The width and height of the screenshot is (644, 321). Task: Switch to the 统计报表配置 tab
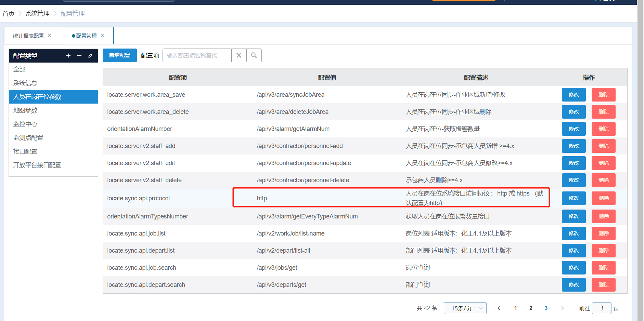pos(29,36)
